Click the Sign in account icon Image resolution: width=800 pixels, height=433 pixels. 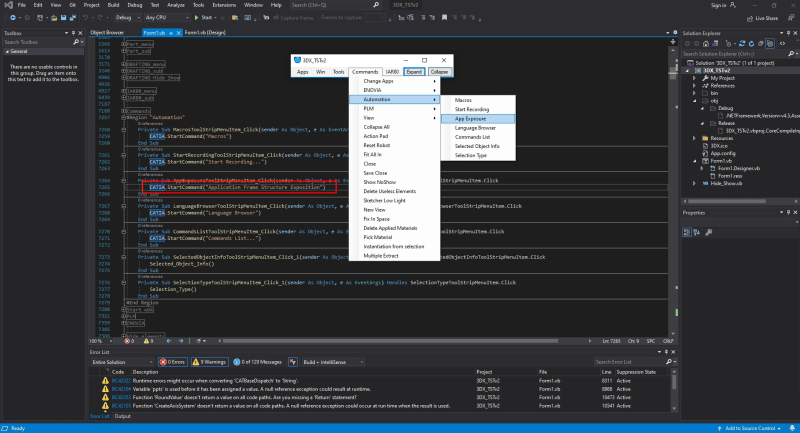point(733,5)
